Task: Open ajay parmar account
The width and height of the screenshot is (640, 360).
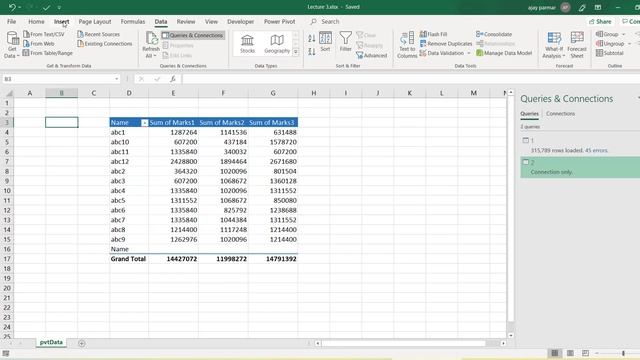Action: tap(549, 7)
